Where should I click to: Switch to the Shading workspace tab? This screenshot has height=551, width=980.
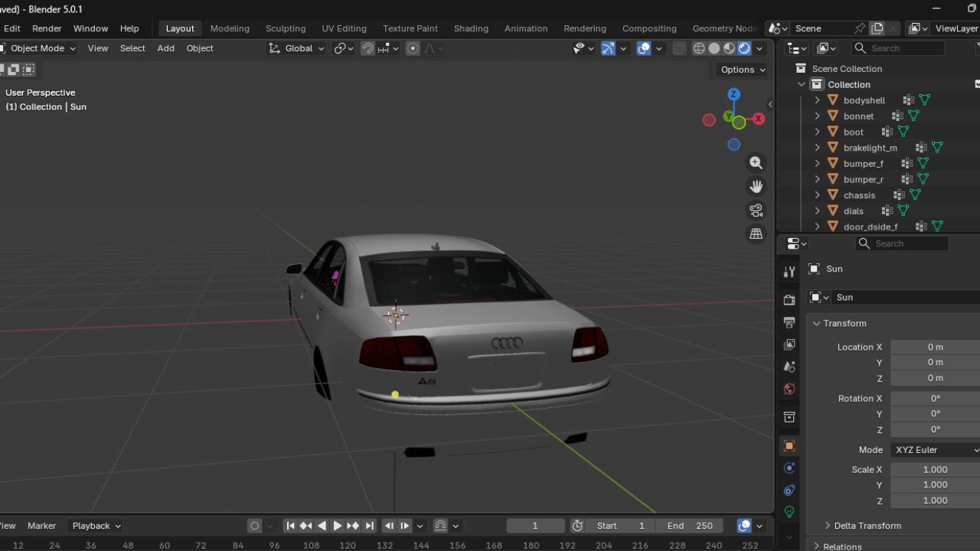coord(471,28)
